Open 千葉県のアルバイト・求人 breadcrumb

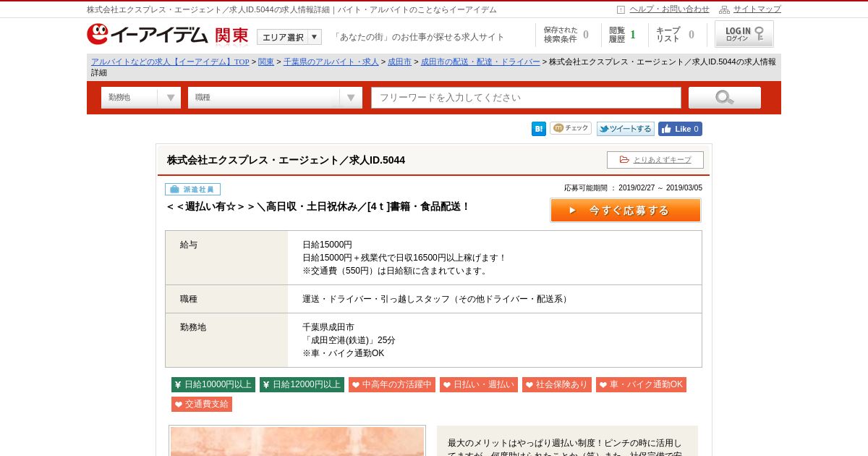pyautogui.click(x=331, y=62)
